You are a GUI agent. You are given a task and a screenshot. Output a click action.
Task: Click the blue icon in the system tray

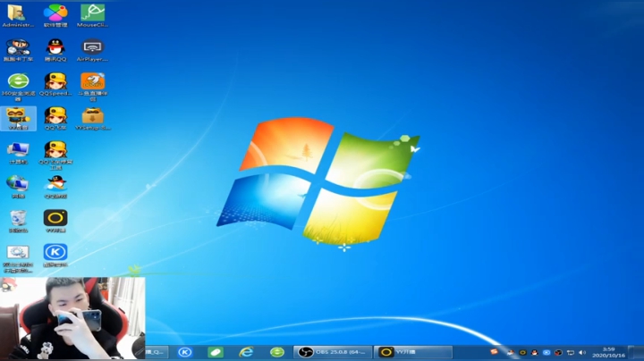547,352
